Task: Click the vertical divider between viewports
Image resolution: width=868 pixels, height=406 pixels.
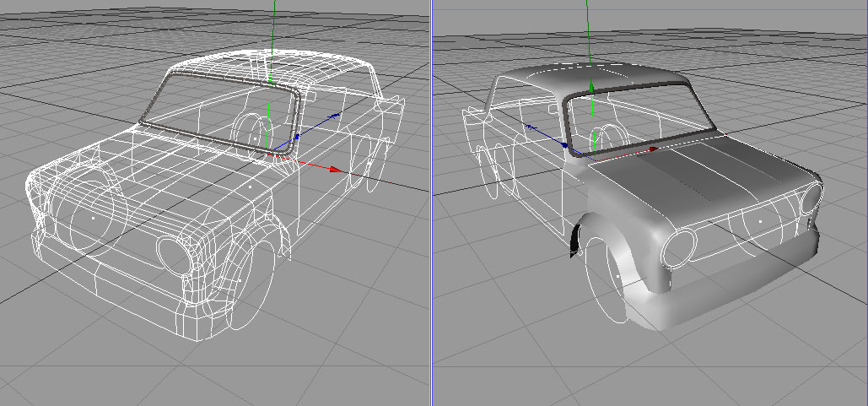Action: [x=432, y=203]
